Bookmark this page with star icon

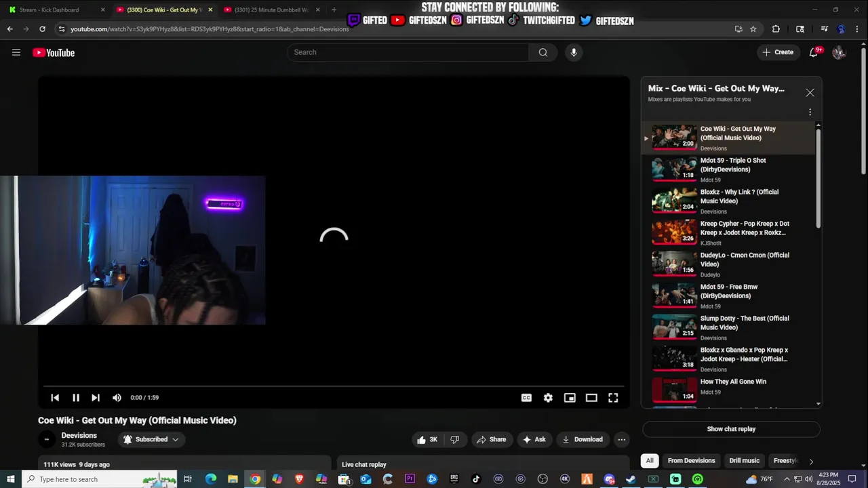tap(753, 29)
